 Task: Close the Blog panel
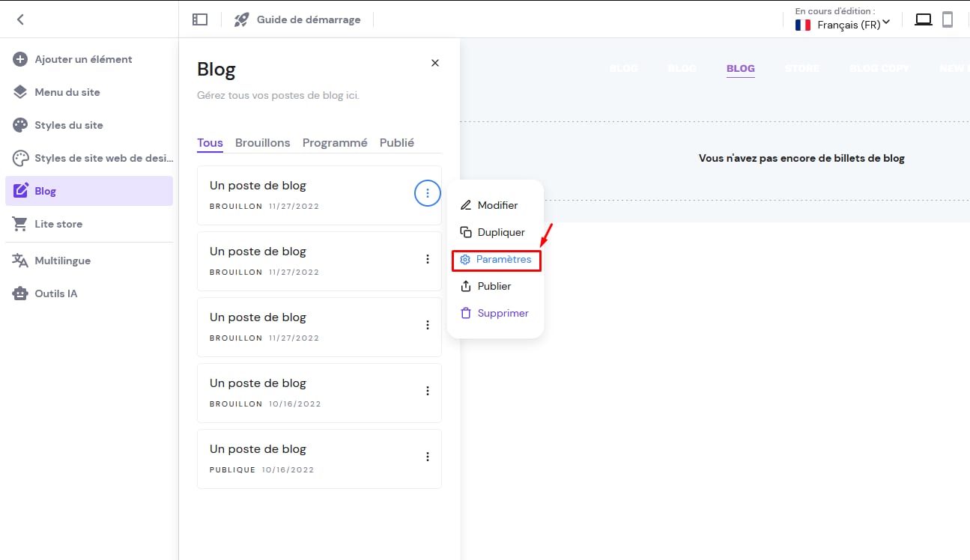pyautogui.click(x=435, y=63)
